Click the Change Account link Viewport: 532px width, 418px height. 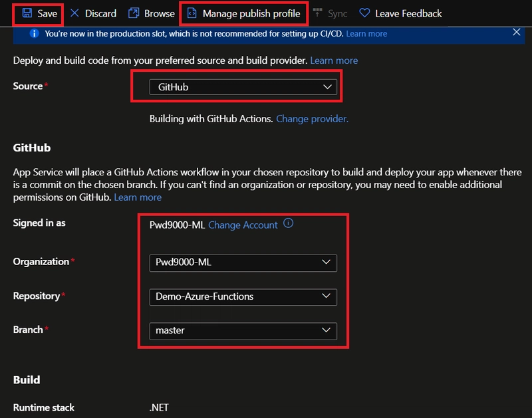[x=243, y=225]
